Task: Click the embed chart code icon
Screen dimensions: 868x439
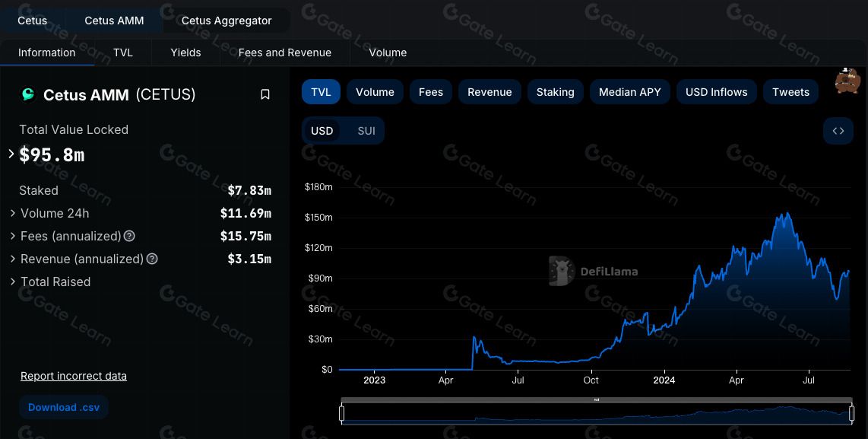Action: click(x=838, y=131)
